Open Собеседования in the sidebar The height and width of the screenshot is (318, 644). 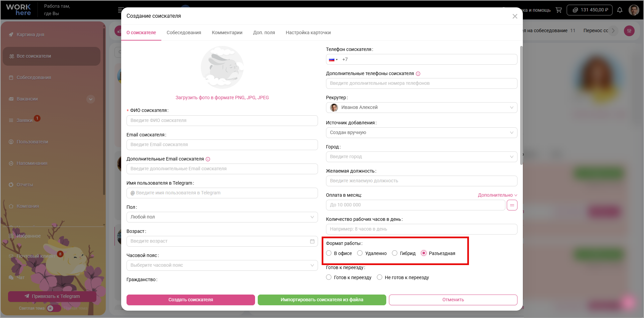click(x=34, y=77)
